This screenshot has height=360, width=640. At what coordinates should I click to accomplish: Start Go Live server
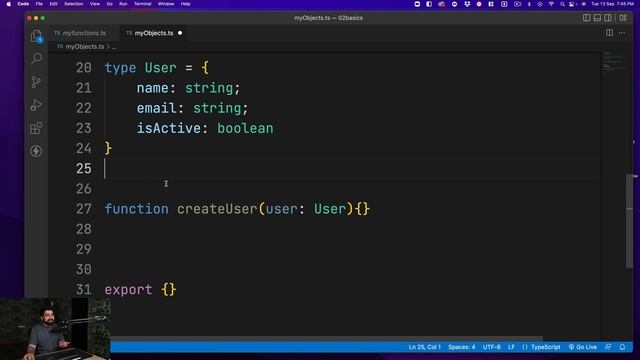pyautogui.click(x=582, y=347)
